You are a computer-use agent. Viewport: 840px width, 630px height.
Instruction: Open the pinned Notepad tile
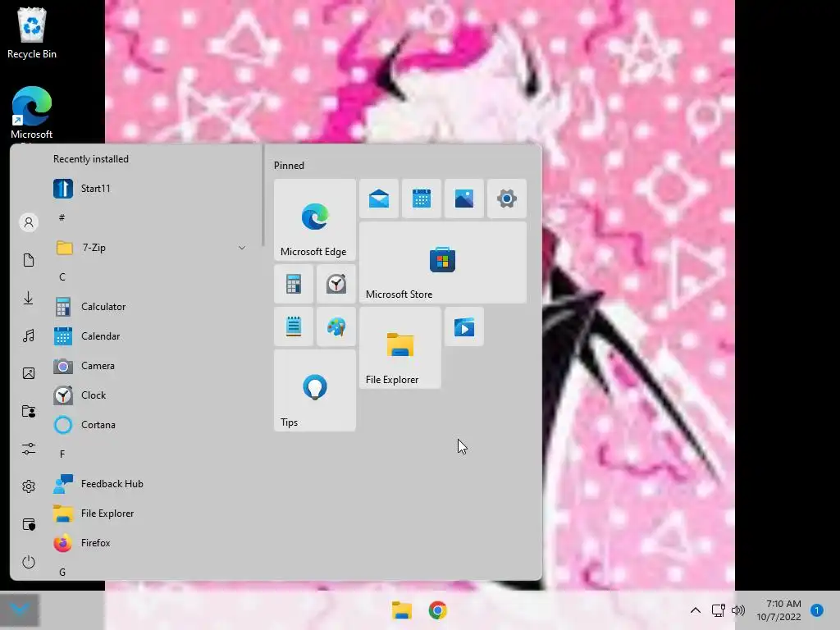pos(294,326)
